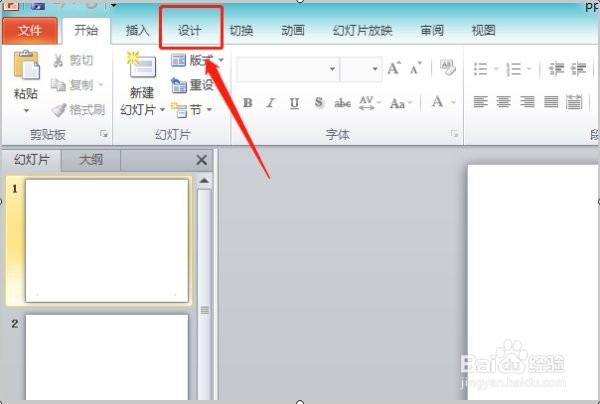Click the 粘贴 paste icon
The image size is (600, 404).
(26, 65)
